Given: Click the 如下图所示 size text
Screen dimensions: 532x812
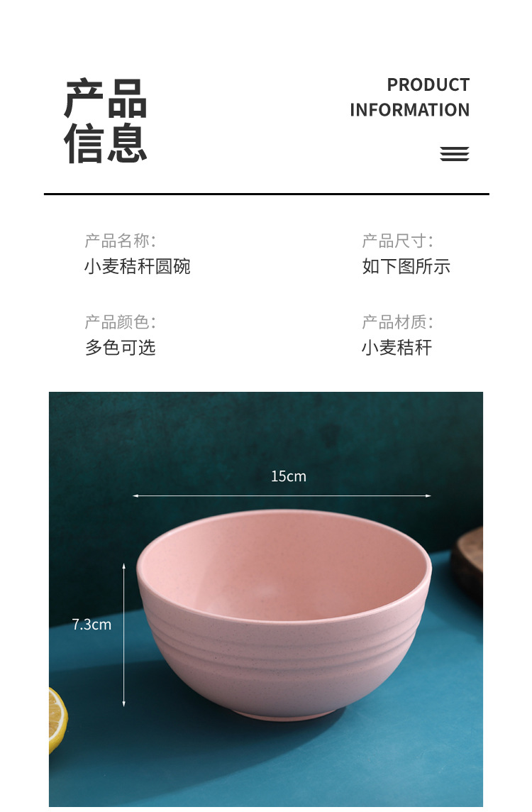Looking at the screenshot, I should point(406,266).
